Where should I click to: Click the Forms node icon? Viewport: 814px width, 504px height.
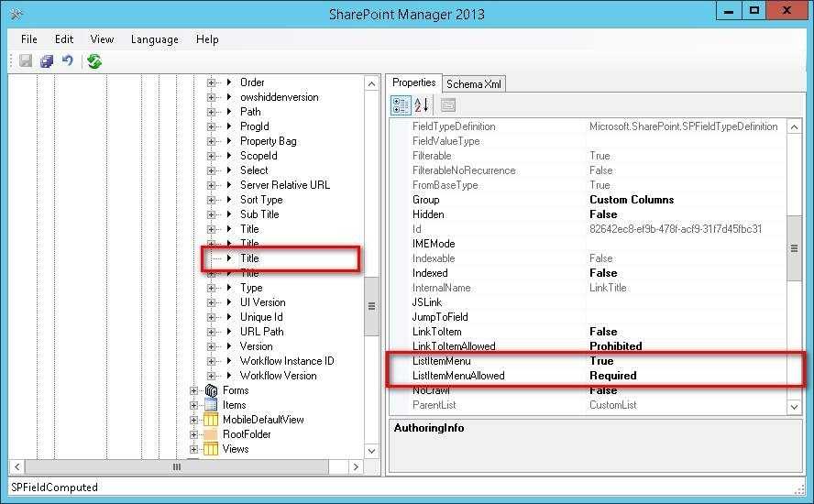point(211,390)
